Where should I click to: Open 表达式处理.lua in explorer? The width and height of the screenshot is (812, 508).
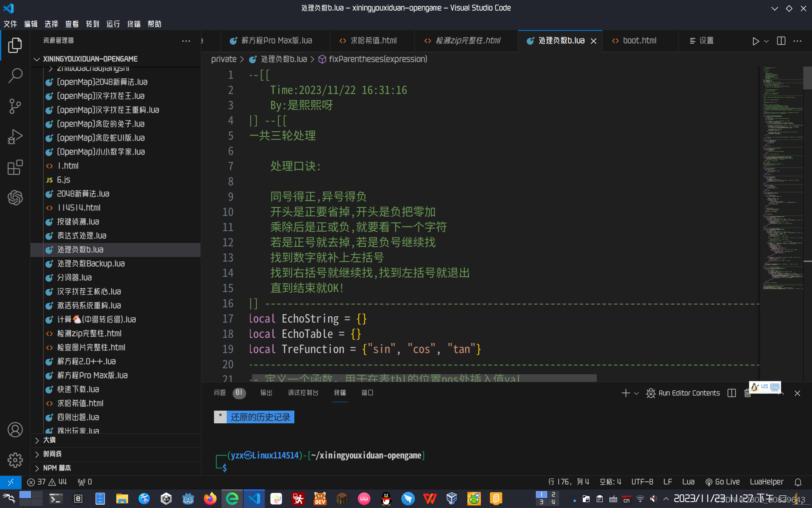point(82,236)
